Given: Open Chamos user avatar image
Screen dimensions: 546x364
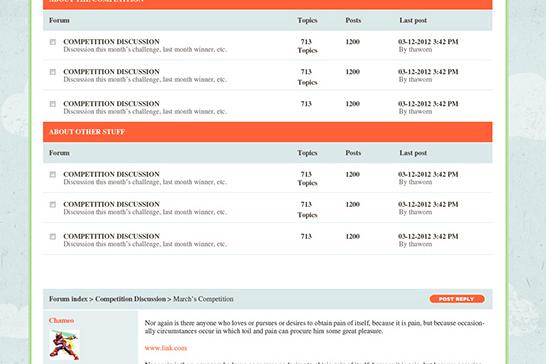Looking at the screenshot, I should [64, 345].
